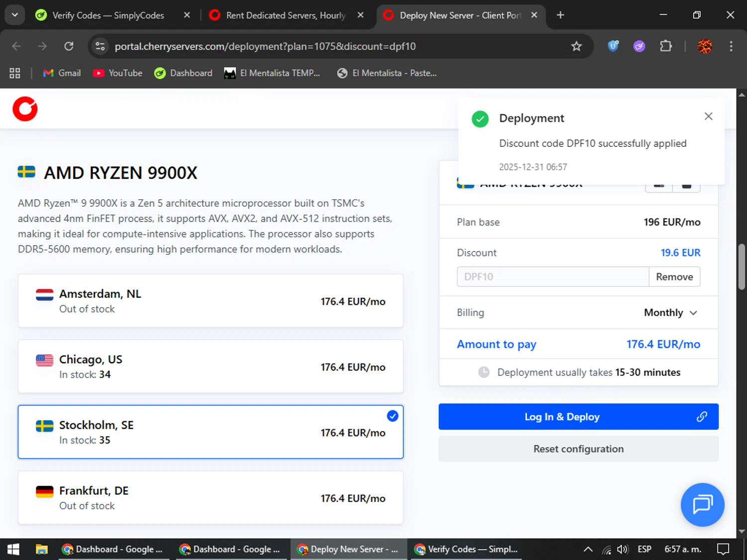
Task: Switch to Rent Dedicated Servers tab
Action: pyautogui.click(x=285, y=15)
